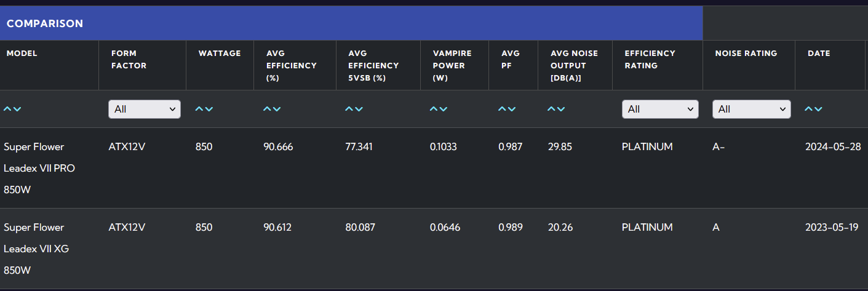The height and width of the screenshot is (291, 868).
Task: Sort Avg Efficiency (%) ascending arrow
Action: tap(267, 109)
